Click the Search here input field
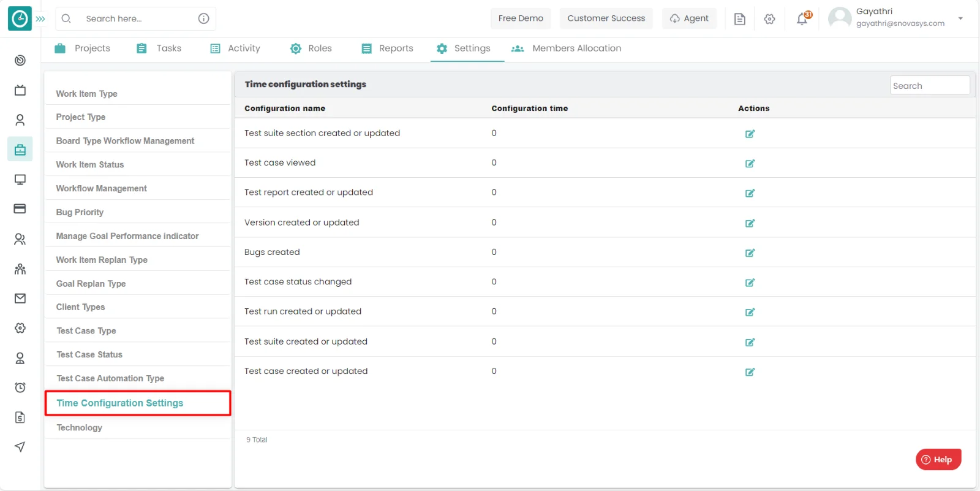 coord(136,18)
